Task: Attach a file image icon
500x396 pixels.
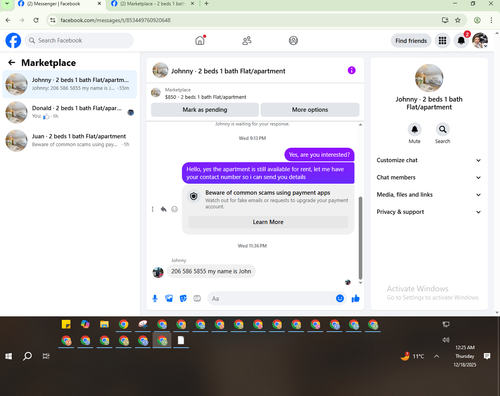Action: click(x=169, y=298)
